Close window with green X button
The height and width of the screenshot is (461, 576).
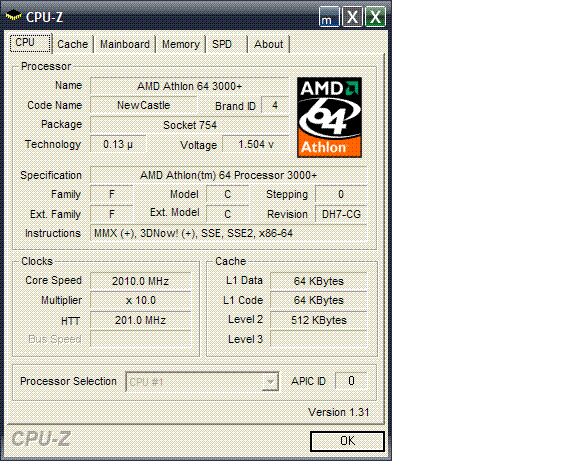[x=375, y=17]
